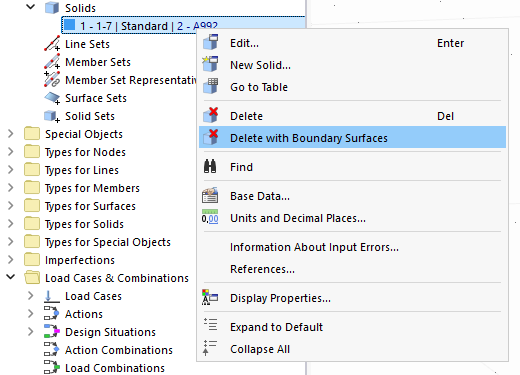Viewport: 520px width, 375px height.
Task: Open Information About Input Errors...
Action: [352, 247]
